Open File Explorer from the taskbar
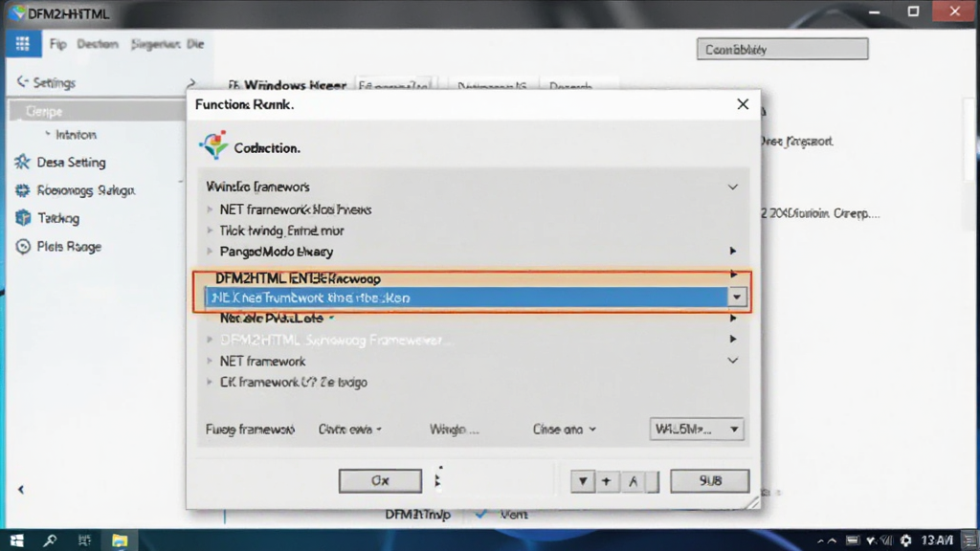Image resolution: width=980 pixels, height=551 pixels. pyautogui.click(x=120, y=540)
